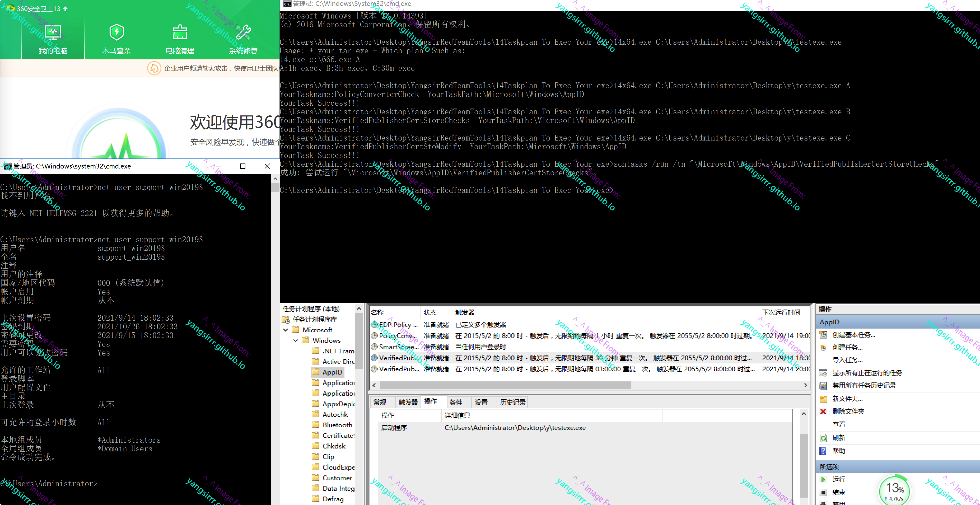Select the 系统修复 wrench icon

coord(243,33)
